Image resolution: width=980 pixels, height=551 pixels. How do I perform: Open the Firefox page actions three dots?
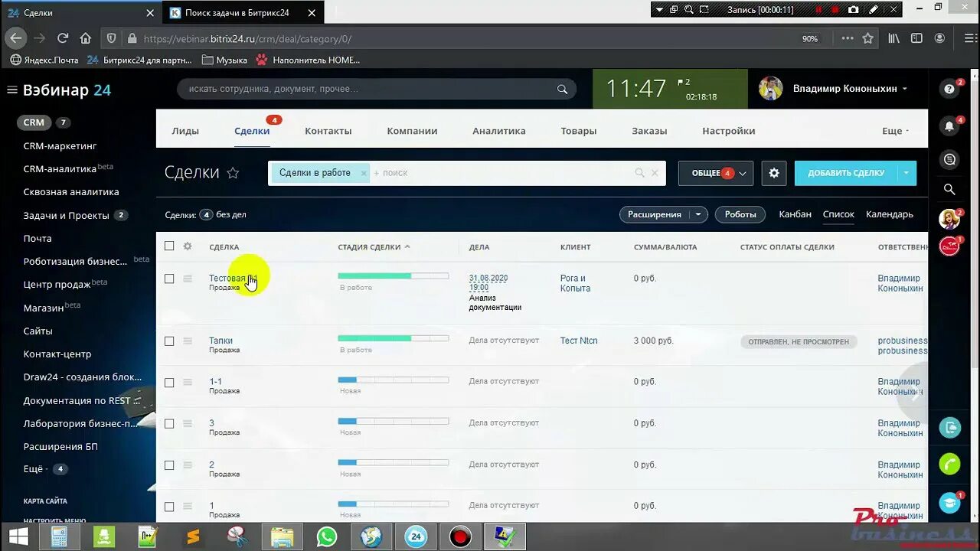(x=848, y=38)
